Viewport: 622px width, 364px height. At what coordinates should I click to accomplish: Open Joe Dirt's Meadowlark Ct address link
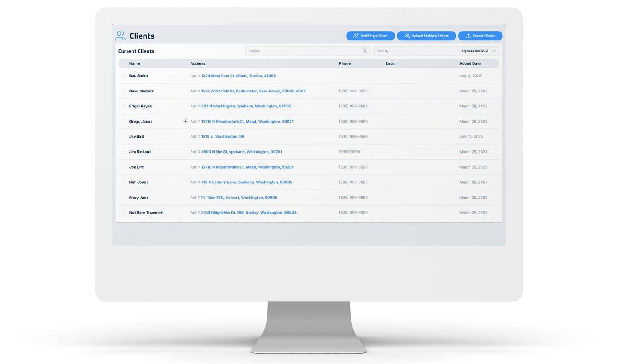point(247,167)
